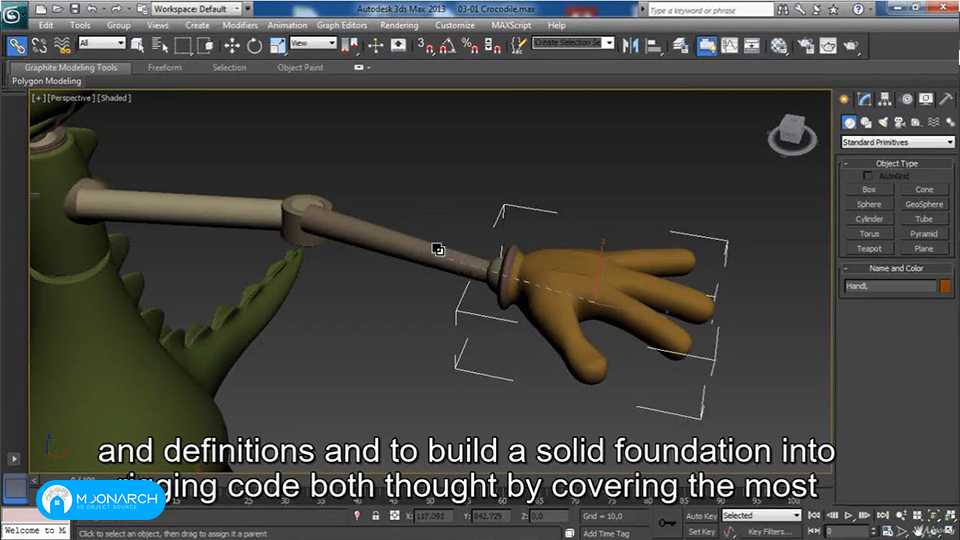Click the Align tool icon
The height and width of the screenshot is (540, 960).
pos(654,45)
